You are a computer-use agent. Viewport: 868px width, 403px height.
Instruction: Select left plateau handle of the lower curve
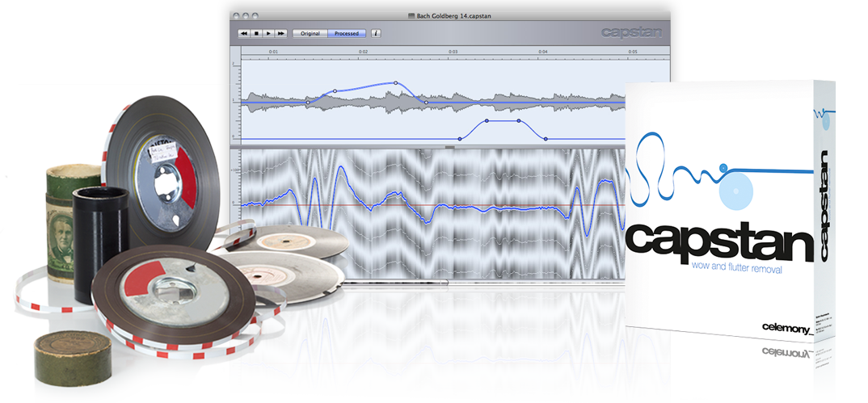tap(487, 120)
